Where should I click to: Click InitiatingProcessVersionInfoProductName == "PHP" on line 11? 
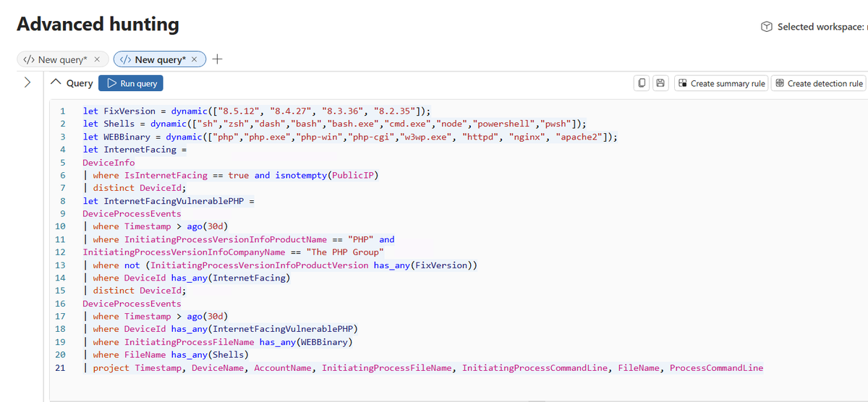point(249,239)
